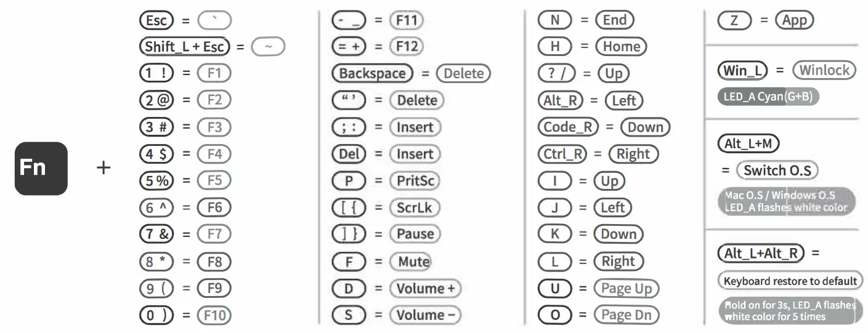Click the Mute function label
The image size is (868, 333).
tap(413, 262)
